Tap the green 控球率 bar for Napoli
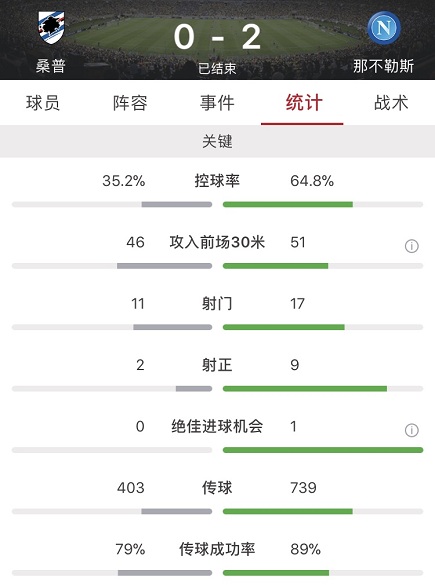Image resolution: width=435 pixels, height=585 pixels. pyautogui.click(x=288, y=204)
